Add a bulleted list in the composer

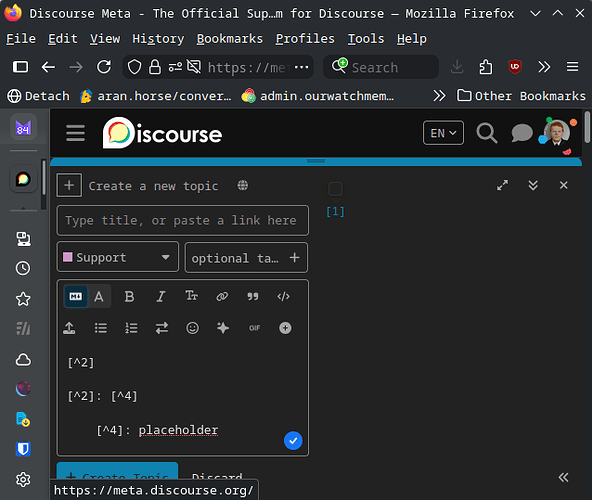[100, 328]
